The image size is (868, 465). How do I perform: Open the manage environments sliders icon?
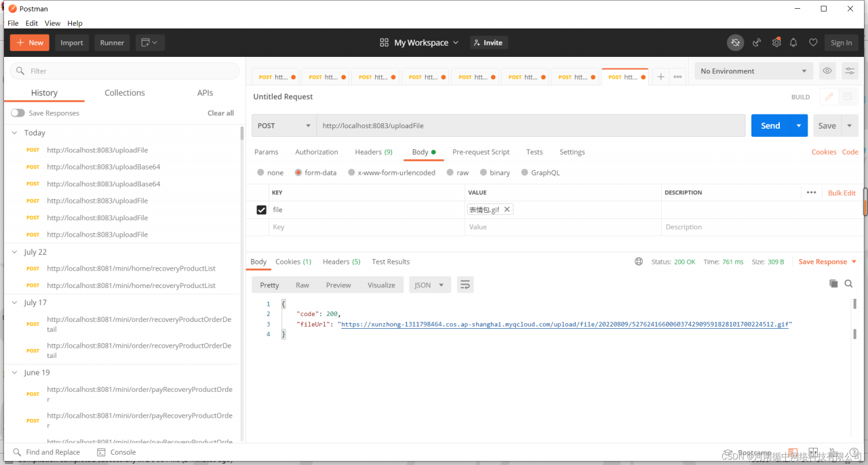850,71
